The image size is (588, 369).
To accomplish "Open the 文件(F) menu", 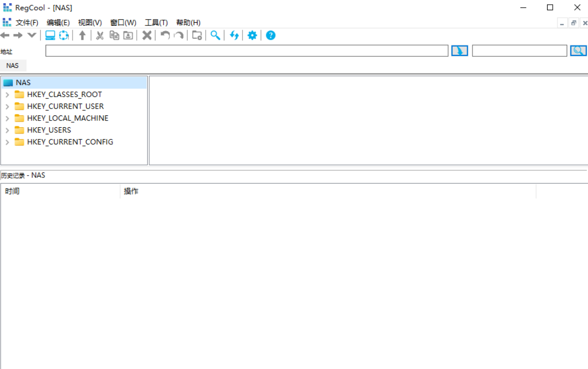I will pos(27,23).
